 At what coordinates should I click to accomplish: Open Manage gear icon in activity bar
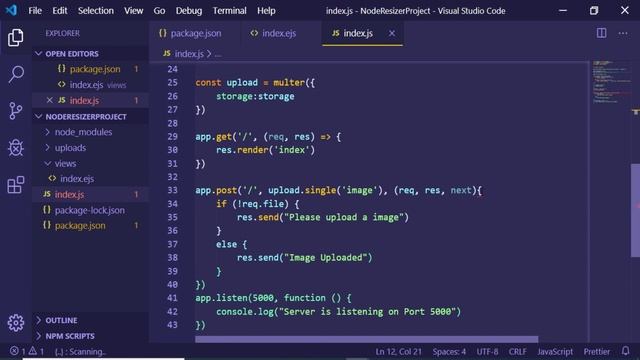[x=16, y=322]
